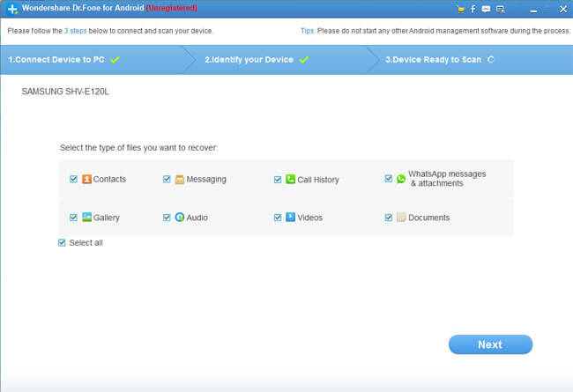The width and height of the screenshot is (573, 392).
Task: Click the Select all label text
Action: 86,242
